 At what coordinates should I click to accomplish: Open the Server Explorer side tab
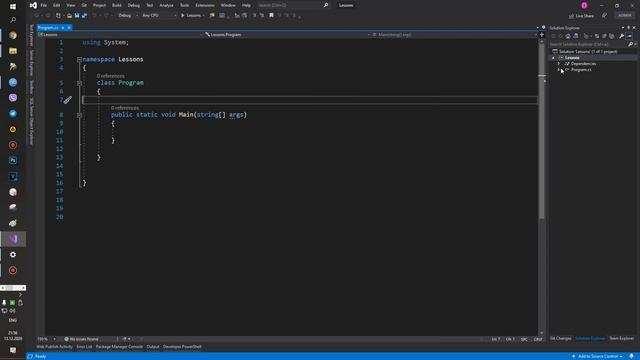(31, 63)
